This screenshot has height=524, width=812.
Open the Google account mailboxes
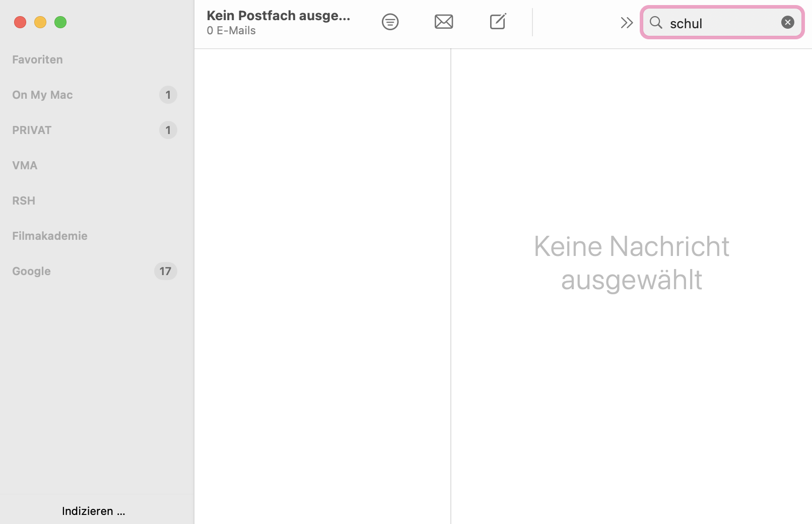click(x=32, y=271)
